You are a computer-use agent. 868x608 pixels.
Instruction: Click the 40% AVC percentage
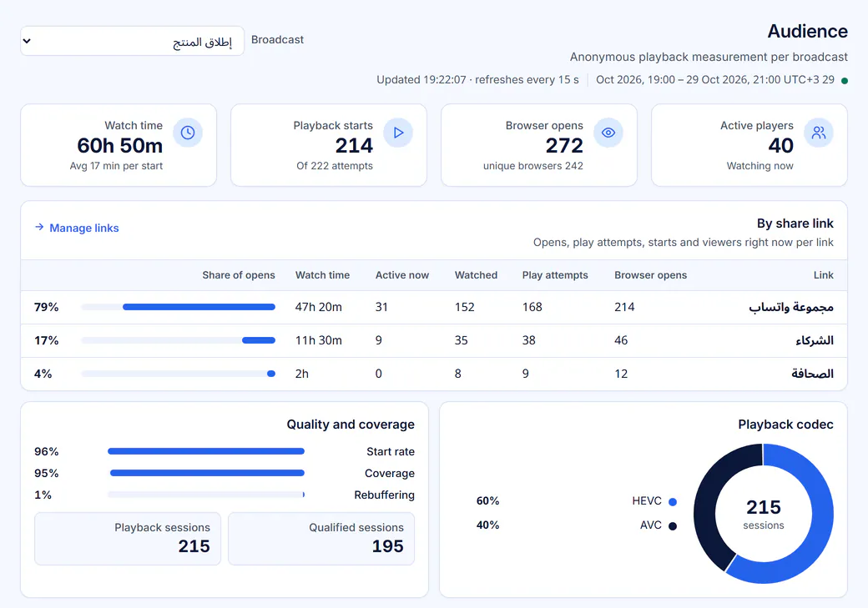coord(487,525)
